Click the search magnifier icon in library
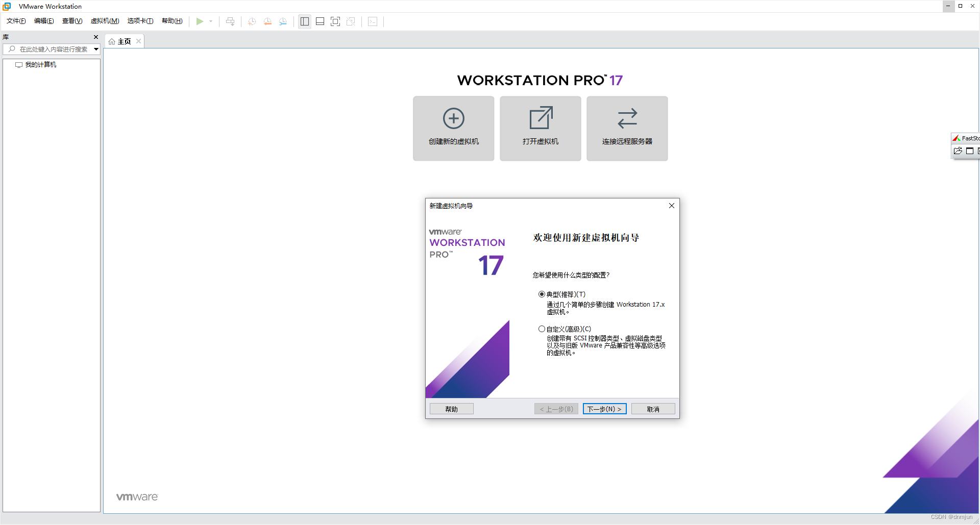This screenshot has height=525, width=980. pyautogui.click(x=12, y=49)
